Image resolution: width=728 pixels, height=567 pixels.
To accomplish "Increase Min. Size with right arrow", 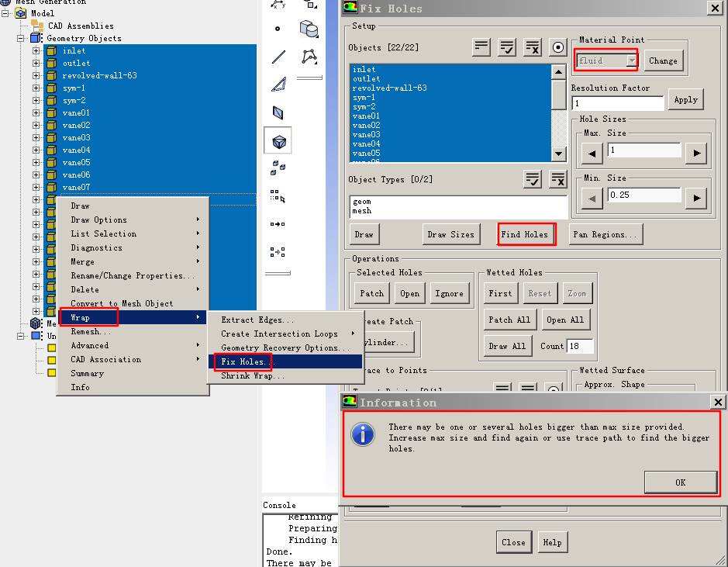I will point(696,199).
